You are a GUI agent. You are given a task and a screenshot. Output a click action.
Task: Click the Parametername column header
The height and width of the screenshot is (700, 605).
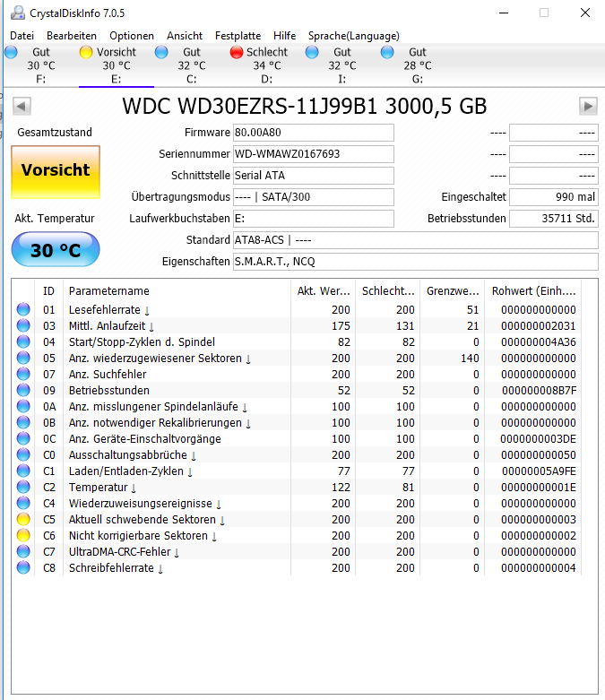[177, 291]
